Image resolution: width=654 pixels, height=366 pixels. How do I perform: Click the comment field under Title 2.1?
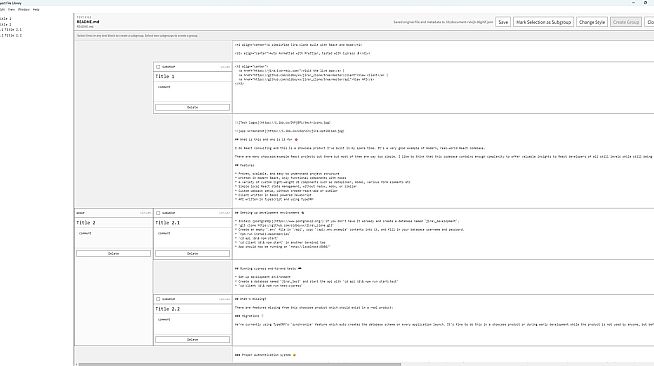tap(193, 238)
